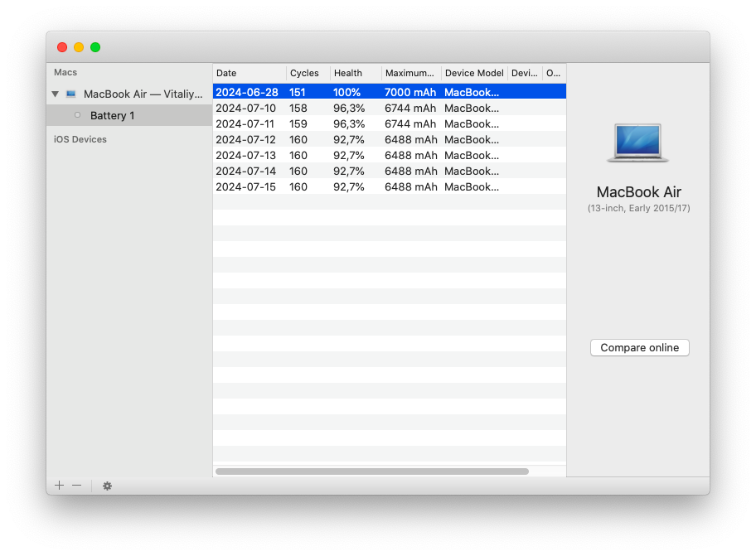Click the 13-inch, Early 2015/17 subtitle
Screen dimensions: 756x556
(639, 208)
